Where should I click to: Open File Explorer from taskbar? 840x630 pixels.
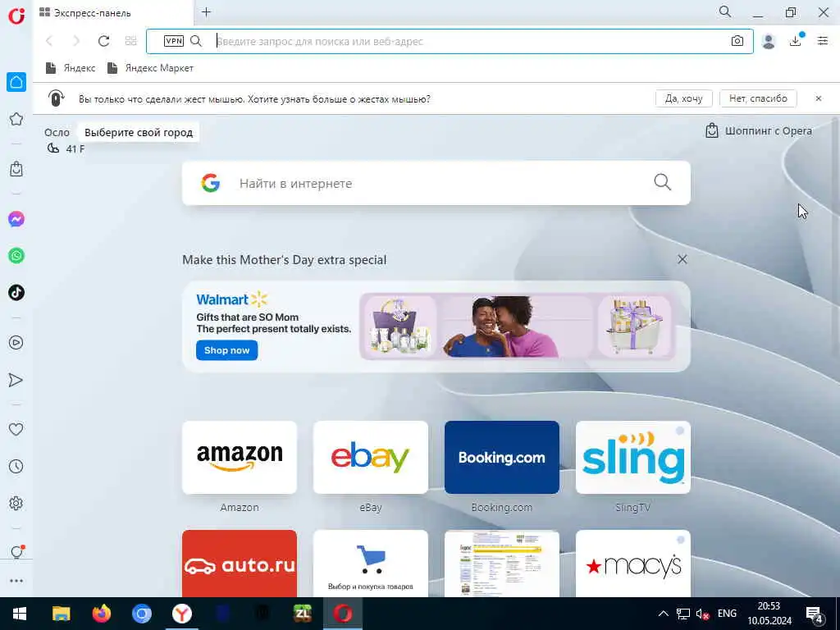(x=61, y=614)
